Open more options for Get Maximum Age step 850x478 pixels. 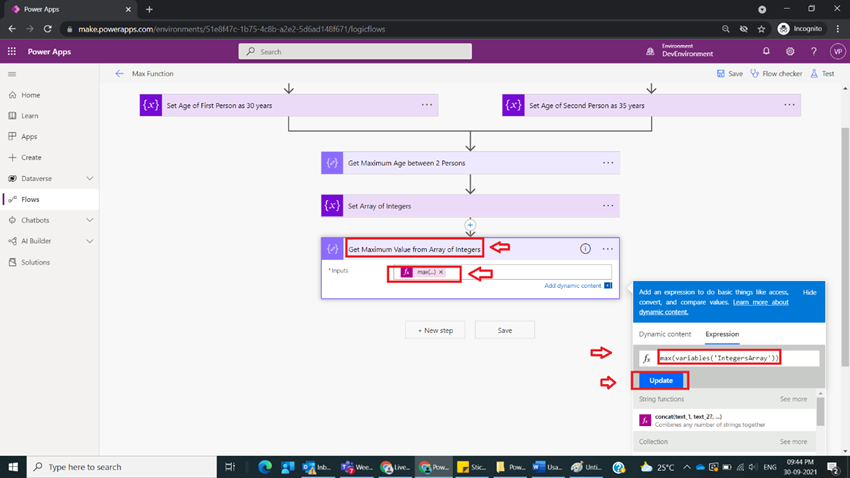pos(608,163)
